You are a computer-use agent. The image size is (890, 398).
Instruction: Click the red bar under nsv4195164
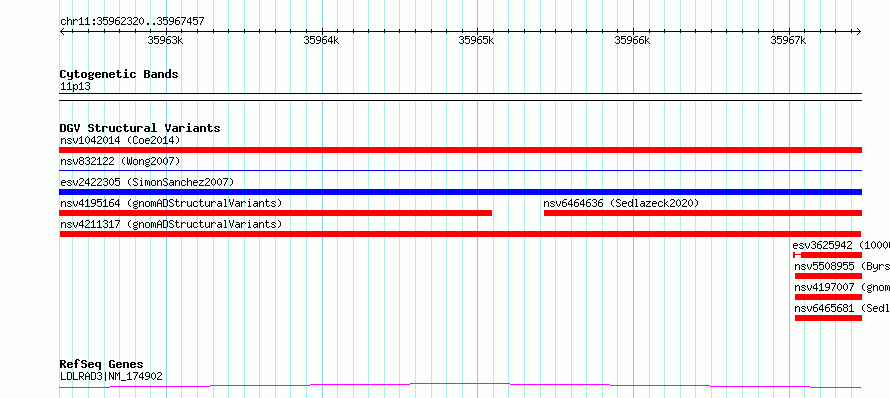coord(275,213)
